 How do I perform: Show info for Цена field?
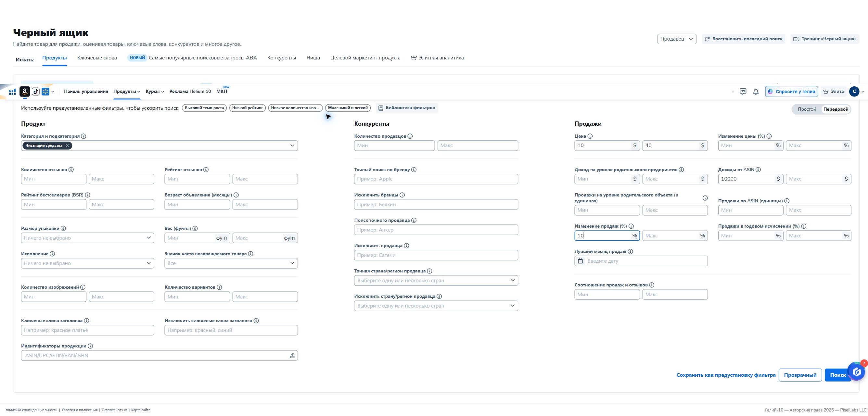click(590, 136)
